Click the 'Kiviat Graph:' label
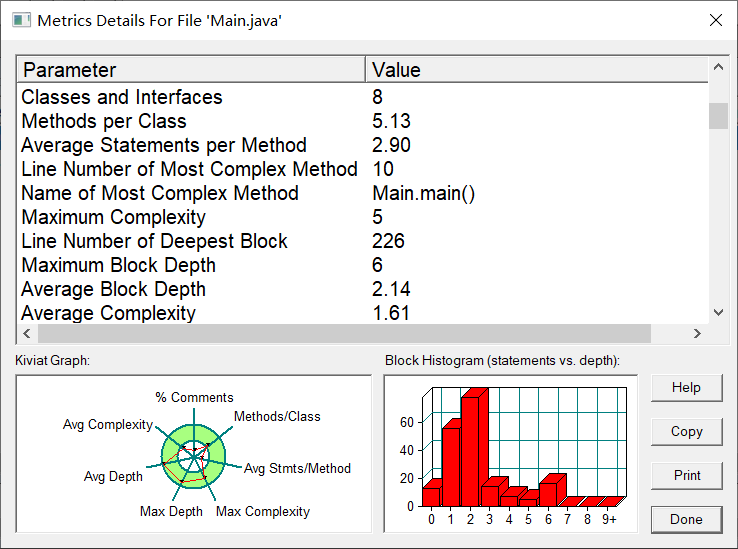The height and width of the screenshot is (549, 738). point(52,360)
